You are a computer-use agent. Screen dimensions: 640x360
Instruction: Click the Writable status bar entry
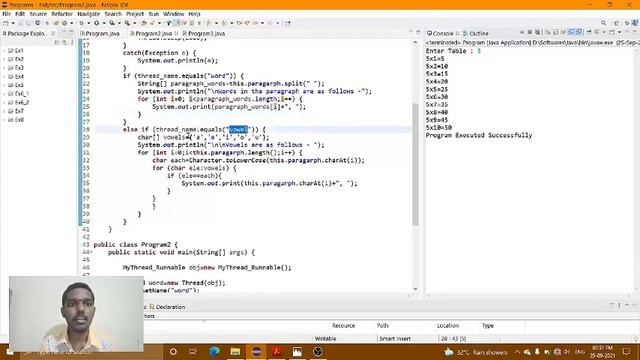tap(325, 339)
